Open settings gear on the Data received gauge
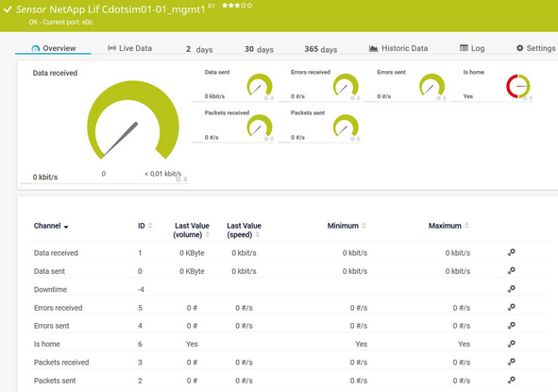The width and height of the screenshot is (558, 392). tap(178, 179)
